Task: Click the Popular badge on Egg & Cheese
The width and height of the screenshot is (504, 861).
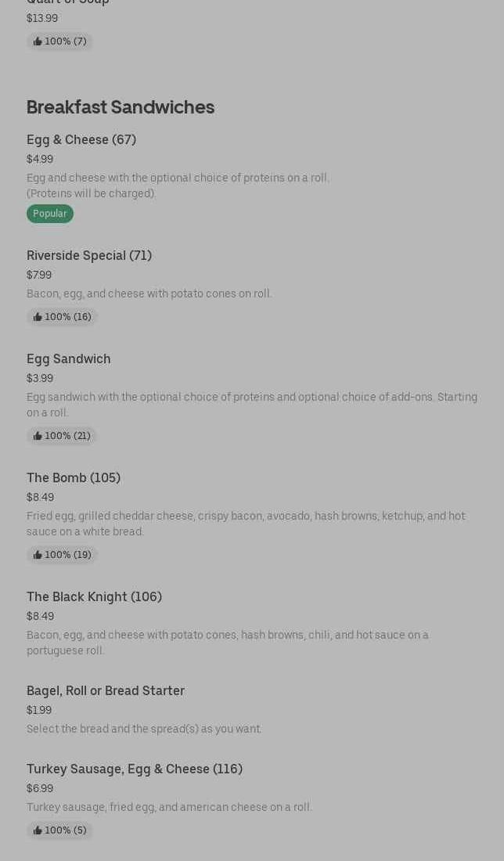Action: 50,214
